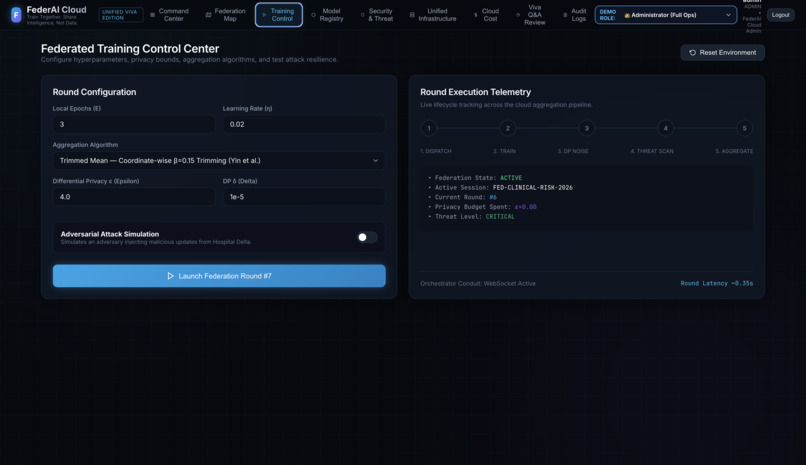The height and width of the screenshot is (465, 806).
Task: Click the Round Latency ~0.35s text
Action: 717,283
